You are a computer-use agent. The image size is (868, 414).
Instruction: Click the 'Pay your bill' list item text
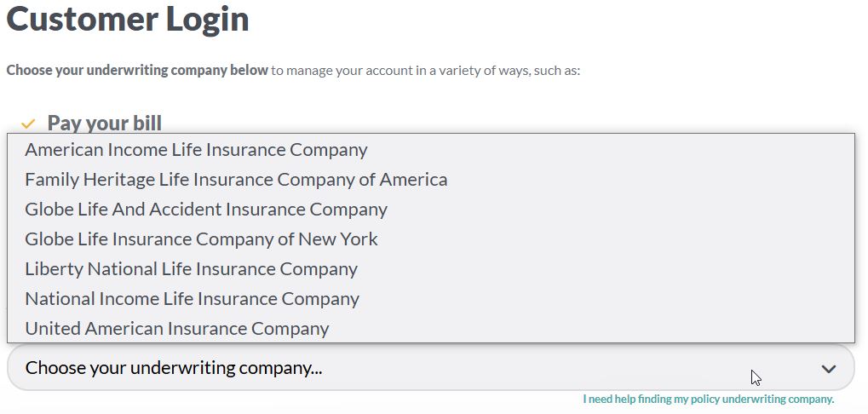point(105,124)
